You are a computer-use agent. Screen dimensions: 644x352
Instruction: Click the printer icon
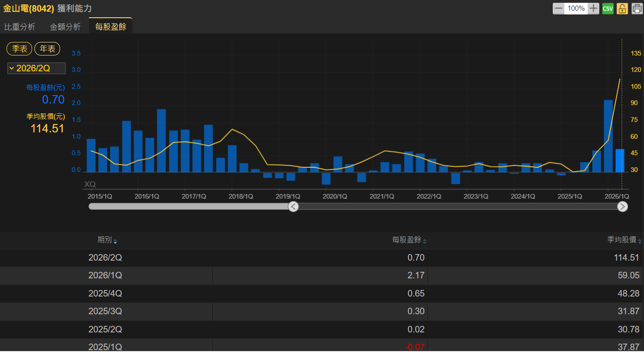(x=637, y=8)
